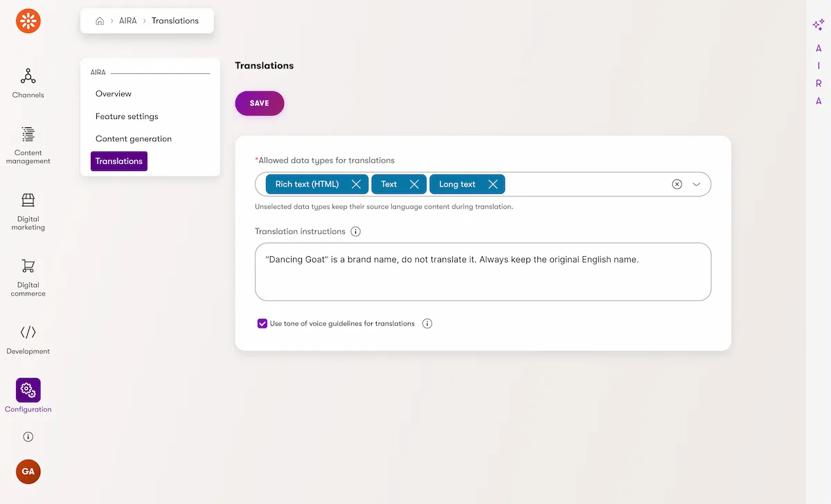Select the Configuration gear icon
831x504 pixels.
click(28, 390)
